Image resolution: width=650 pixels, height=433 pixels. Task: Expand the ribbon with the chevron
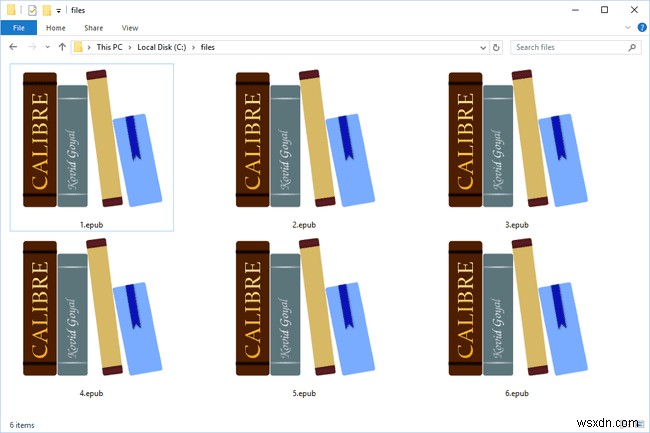[628, 28]
